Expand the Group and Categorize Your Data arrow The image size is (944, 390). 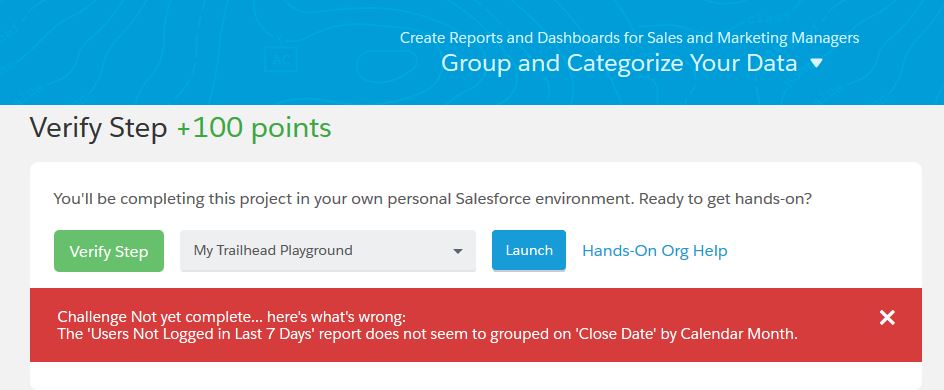click(x=816, y=63)
